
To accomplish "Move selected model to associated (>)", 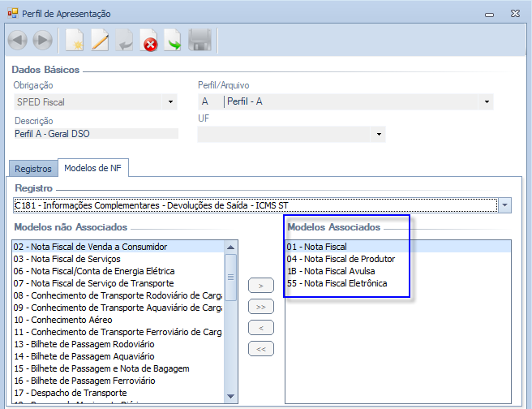I will tap(261, 286).
